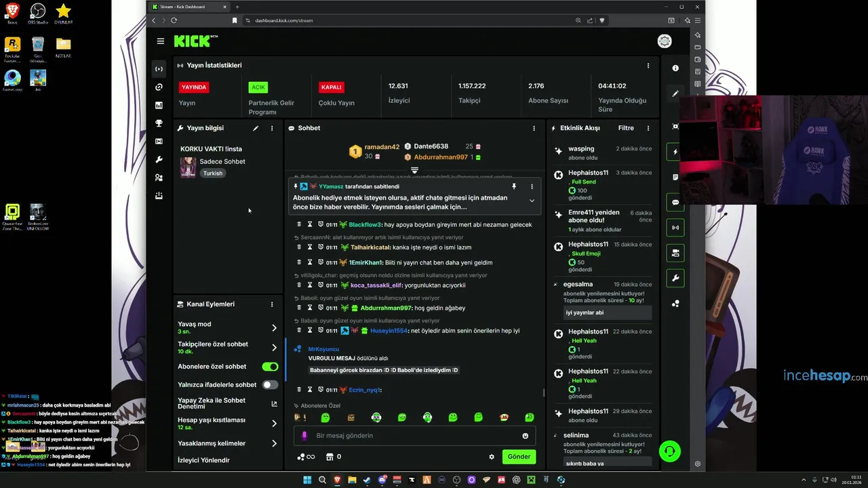This screenshot has width=868, height=488.
Task: Open the green headset support button
Action: point(670,451)
